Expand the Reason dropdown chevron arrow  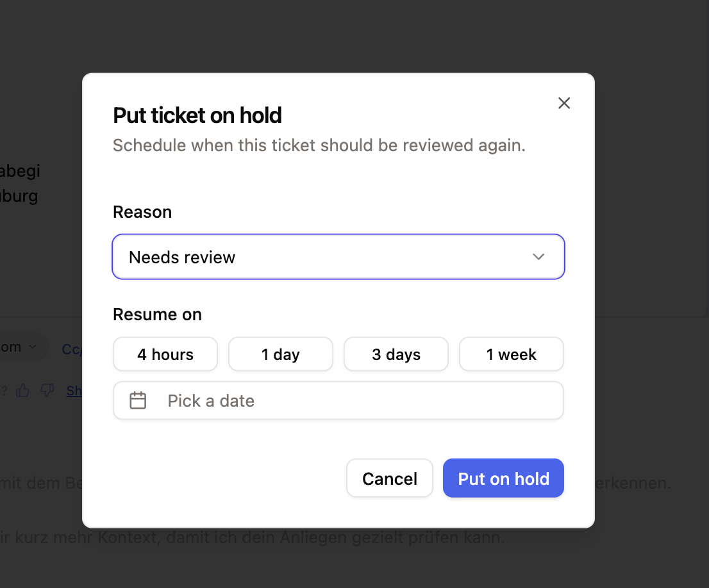[x=538, y=257]
